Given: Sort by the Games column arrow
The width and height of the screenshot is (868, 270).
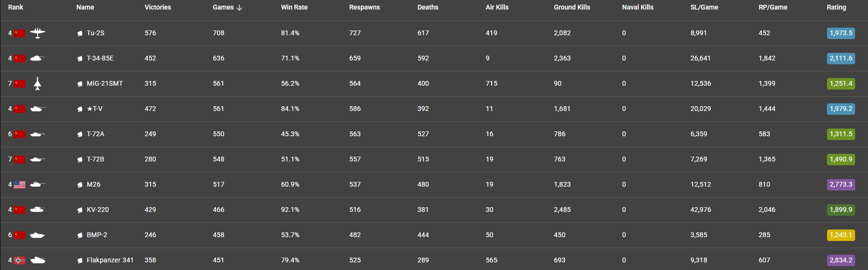Looking at the screenshot, I should point(239,8).
